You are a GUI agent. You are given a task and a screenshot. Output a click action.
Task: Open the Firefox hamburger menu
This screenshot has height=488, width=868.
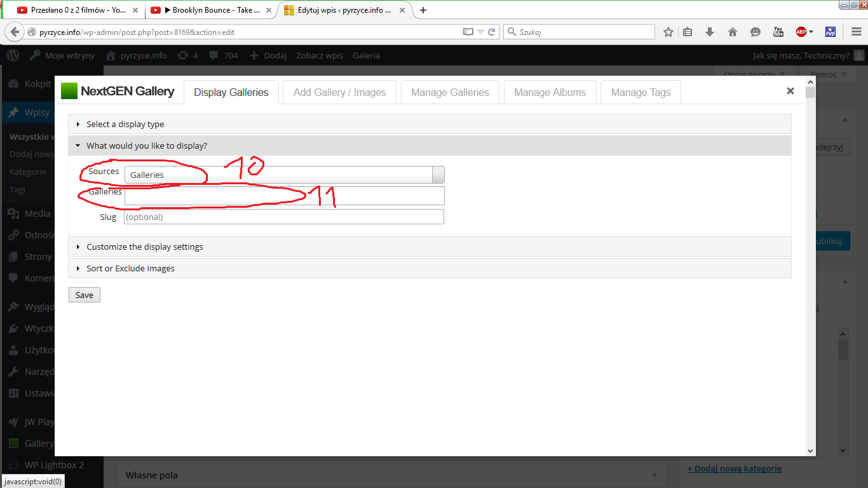(855, 32)
